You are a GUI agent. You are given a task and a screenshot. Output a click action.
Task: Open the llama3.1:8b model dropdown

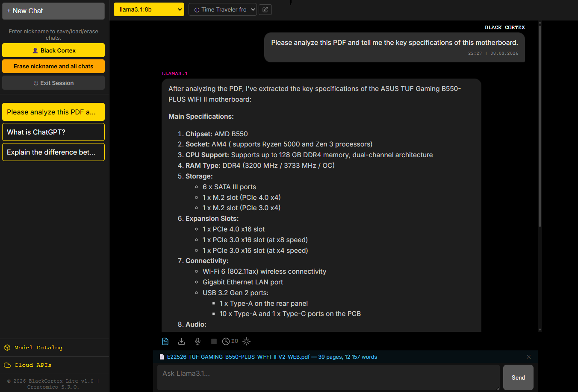coord(149,9)
